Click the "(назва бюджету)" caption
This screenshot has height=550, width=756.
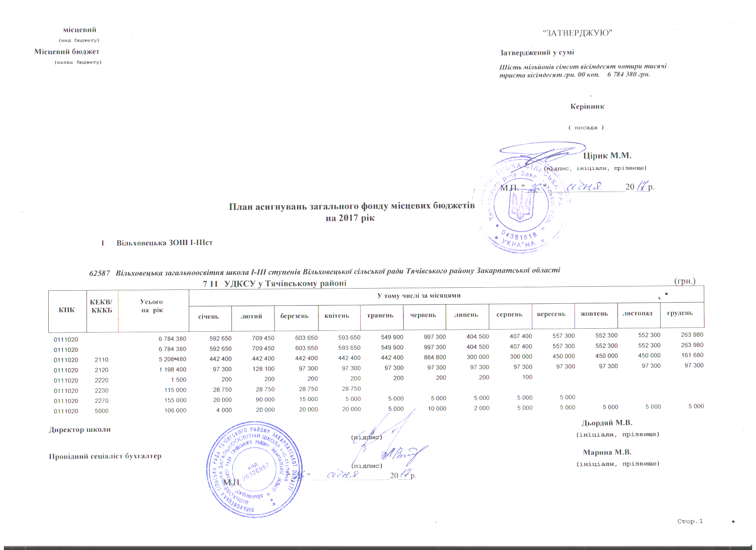(x=78, y=63)
